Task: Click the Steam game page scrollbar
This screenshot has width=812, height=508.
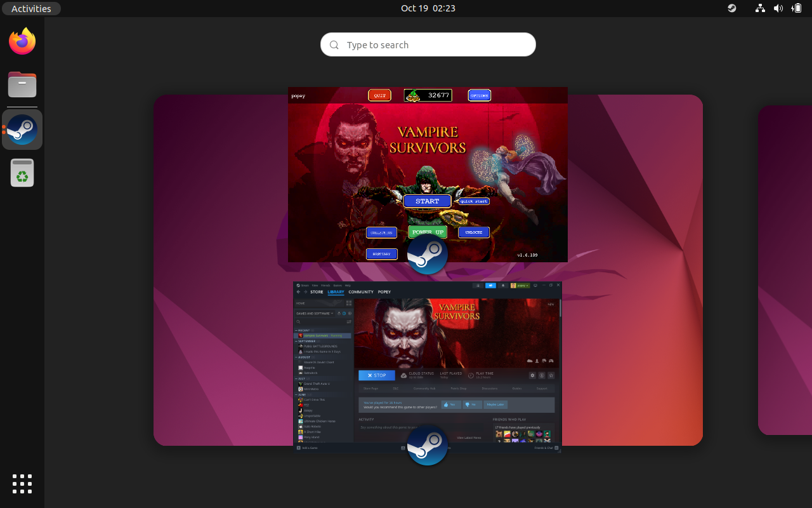Action: 560,308
